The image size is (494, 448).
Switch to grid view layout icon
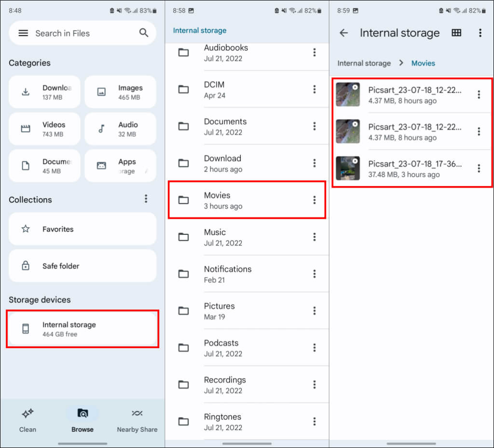(456, 33)
